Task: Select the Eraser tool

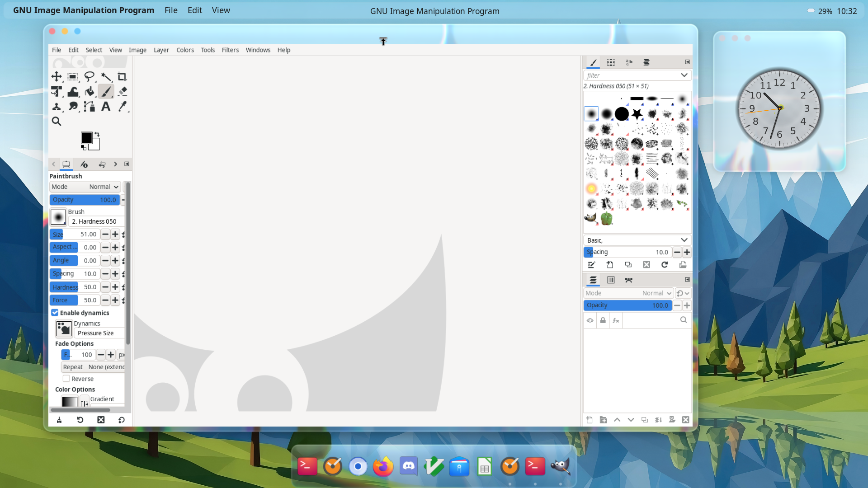Action: point(122,92)
